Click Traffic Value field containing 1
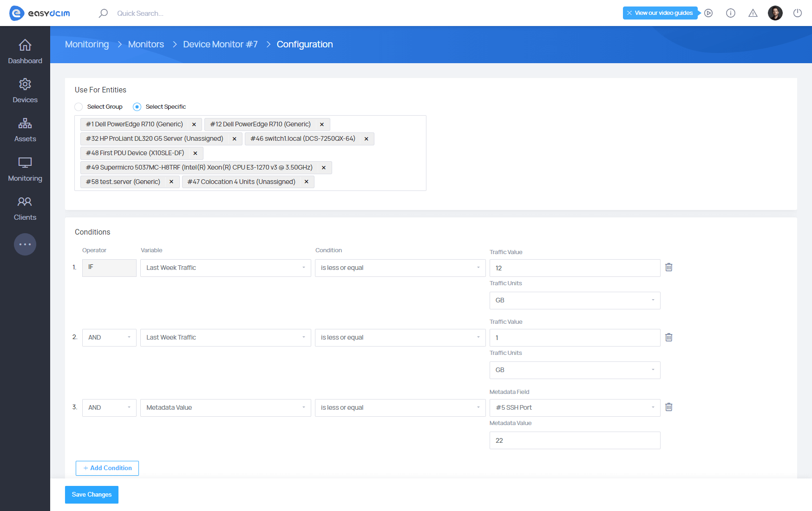Viewport: 812px width, 511px height. pos(575,338)
